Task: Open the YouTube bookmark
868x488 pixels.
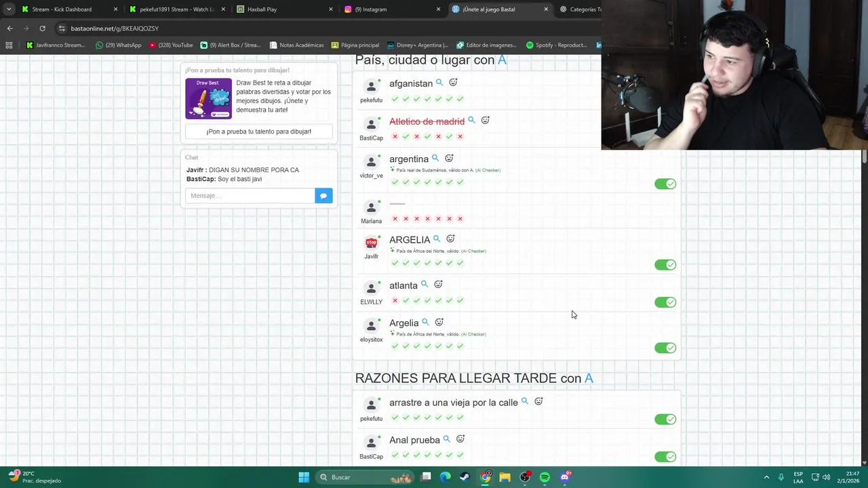Action: click(x=170, y=45)
